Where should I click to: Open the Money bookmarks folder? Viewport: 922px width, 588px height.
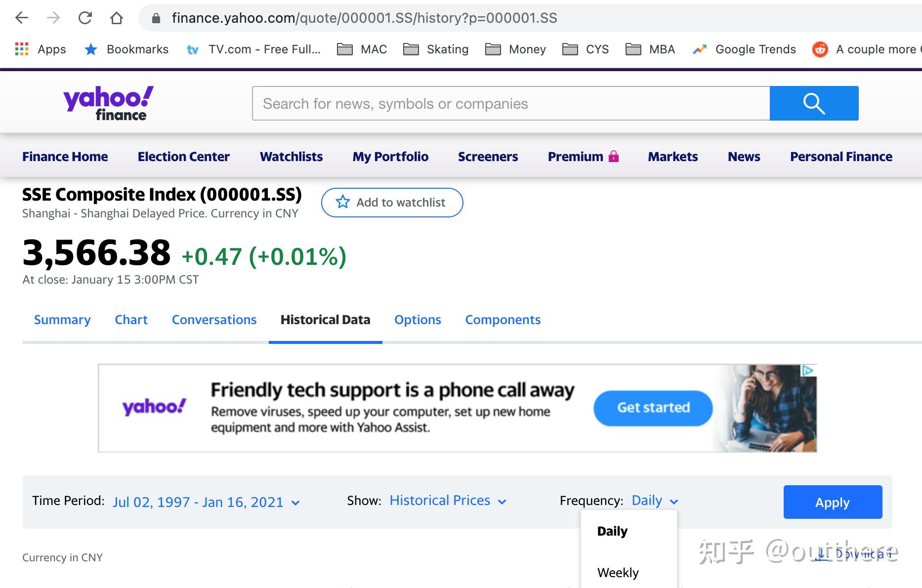coord(515,49)
